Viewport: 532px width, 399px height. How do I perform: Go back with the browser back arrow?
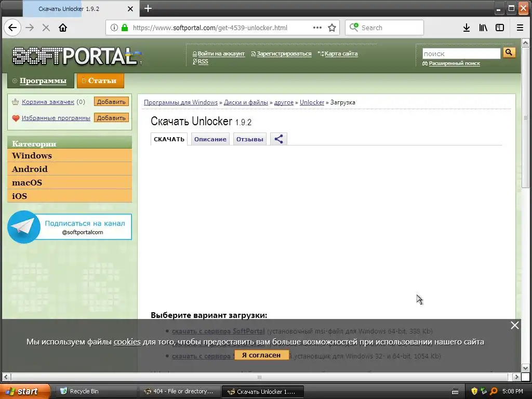pyautogui.click(x=12, y=28)
